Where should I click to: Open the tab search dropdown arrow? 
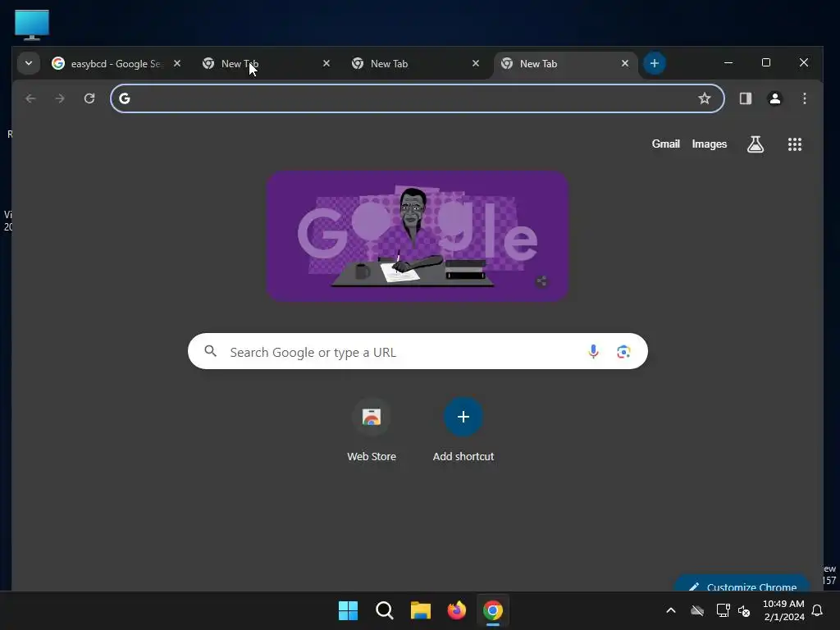pos(29,63)
